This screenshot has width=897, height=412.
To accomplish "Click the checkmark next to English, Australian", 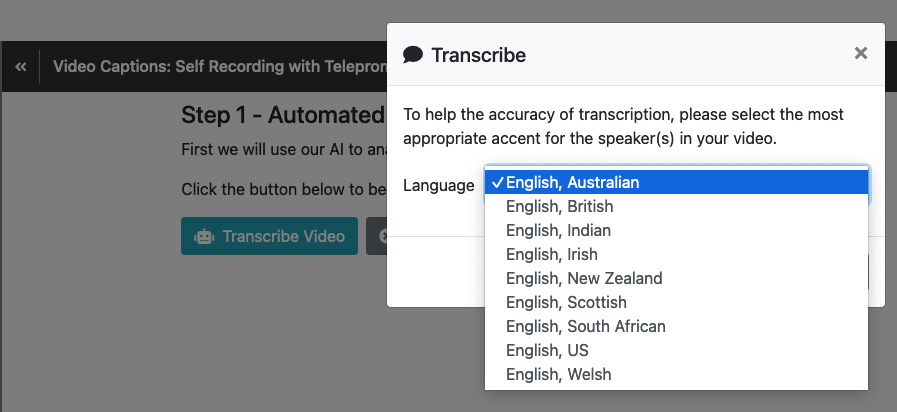I will [498, 183].
